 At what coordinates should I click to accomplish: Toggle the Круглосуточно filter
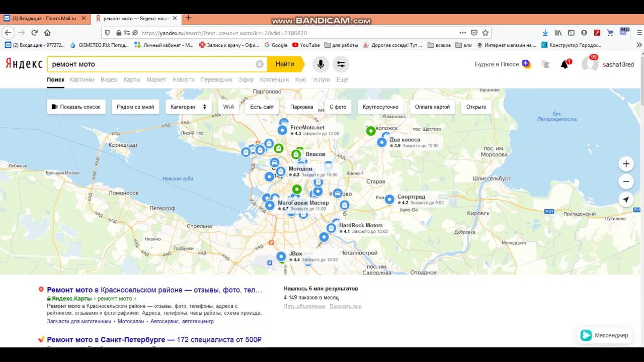380,107
